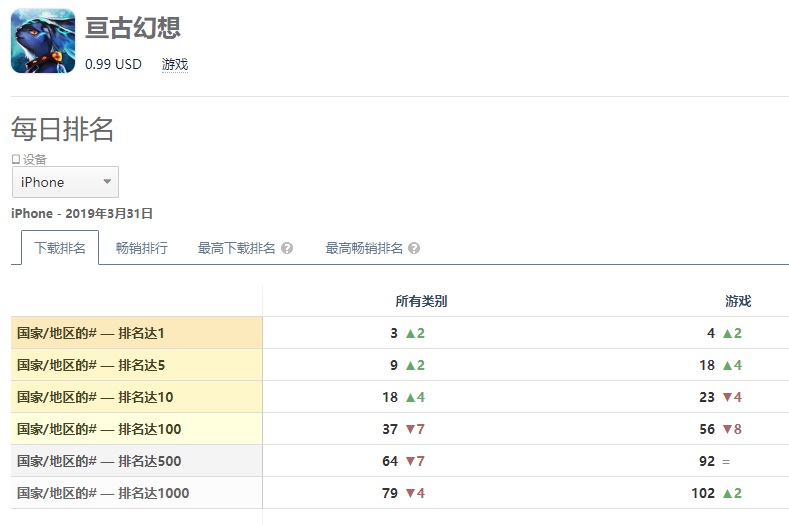Click the small device icon beside 设备
The width and height of the screenshot is (789, 525).
(x=16, y=159)
